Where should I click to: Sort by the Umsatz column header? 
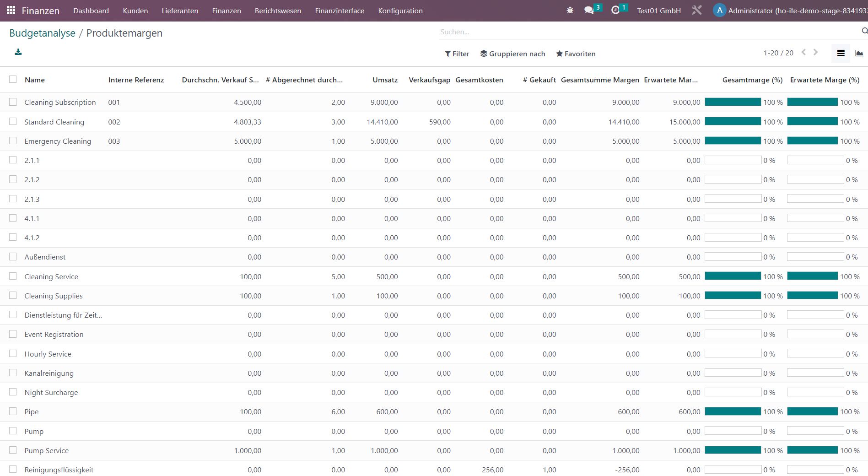tap(385, 80)
